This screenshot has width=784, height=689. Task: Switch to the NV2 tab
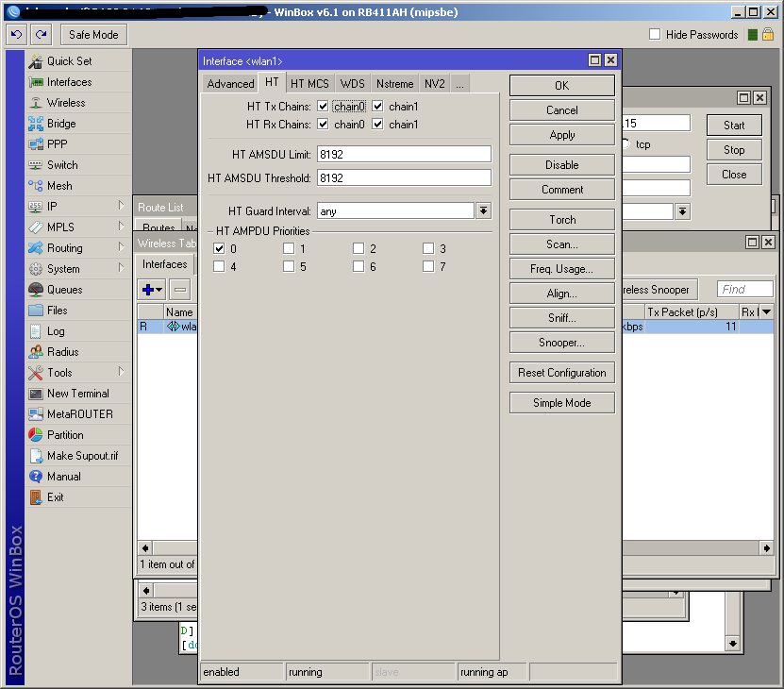tap(435, 84)
